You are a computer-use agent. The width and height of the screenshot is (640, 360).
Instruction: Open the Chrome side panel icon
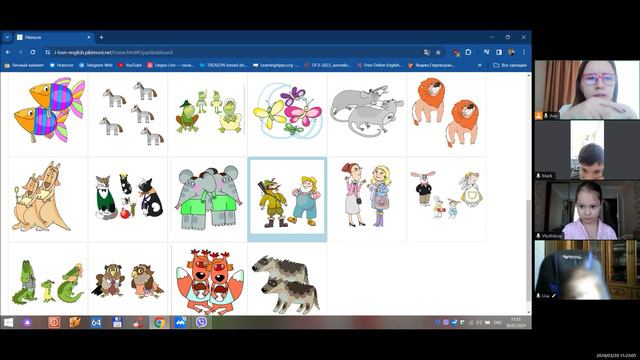pos(499,52)
